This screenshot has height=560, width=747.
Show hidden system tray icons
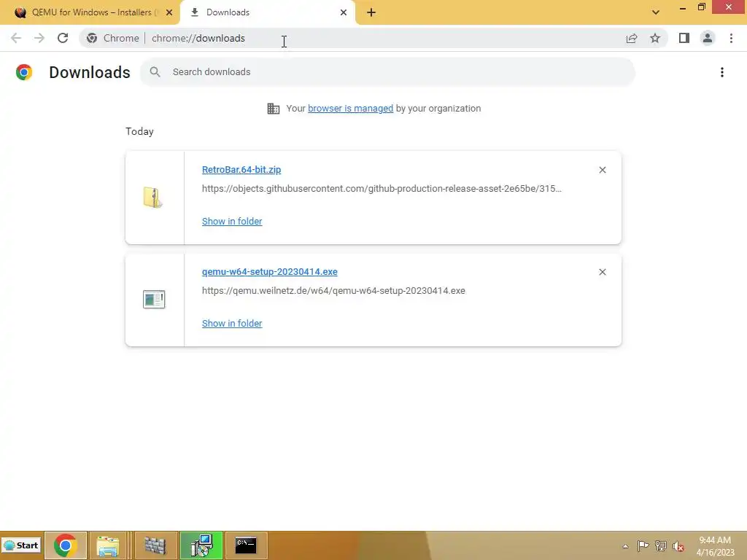pyautogui.click(x=625, y=546)
